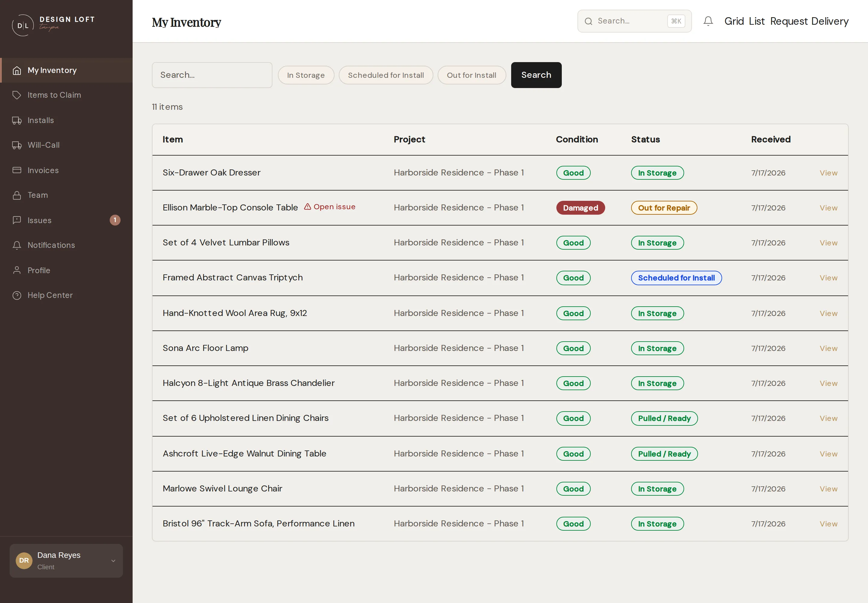Viewport: 868px width, 603px height.
Task: Toggle the In Storage filter chip
Action: [x=306, y=75]
